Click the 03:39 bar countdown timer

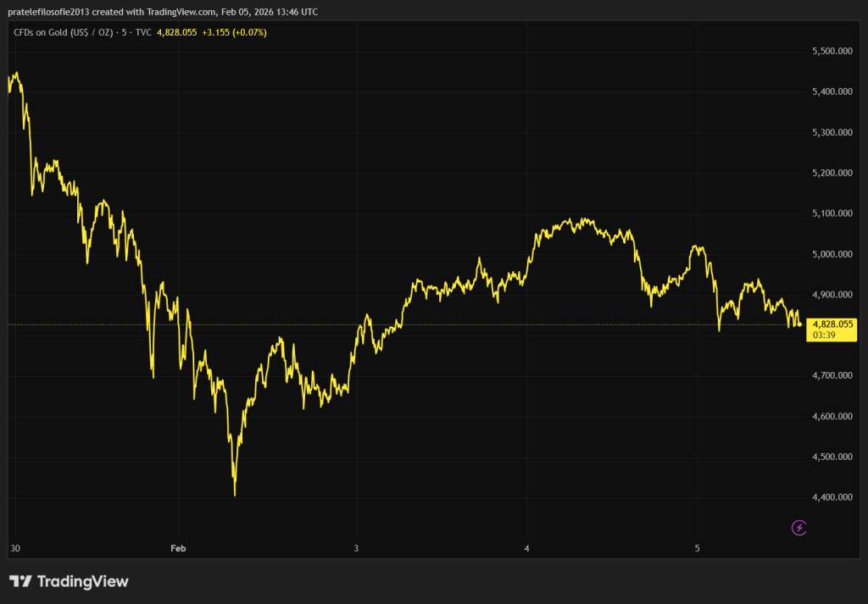[823, 335]
